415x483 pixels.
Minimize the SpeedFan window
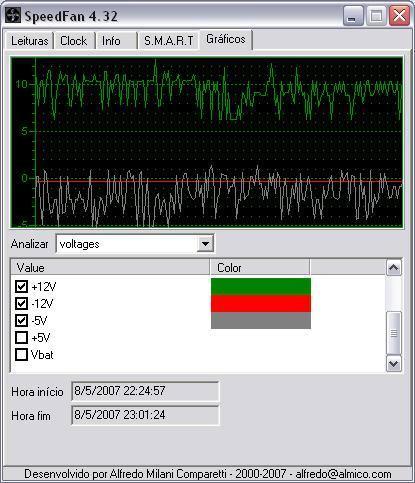point(353,15)
